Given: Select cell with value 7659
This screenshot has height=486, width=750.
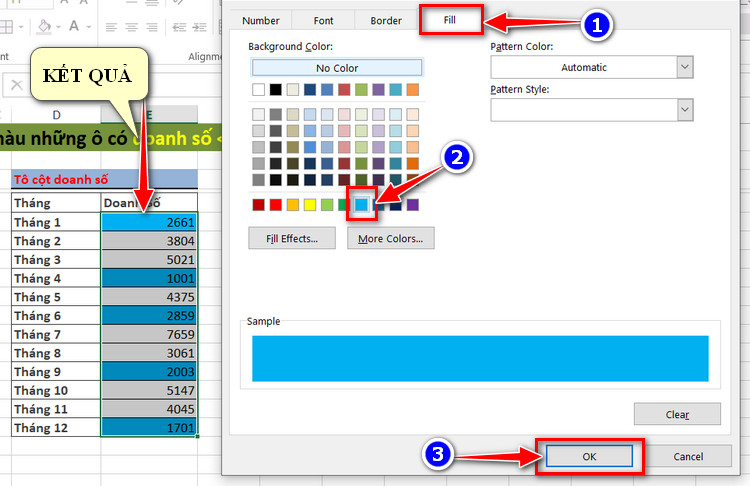Looking at the screenshot, I should point(149,334).
